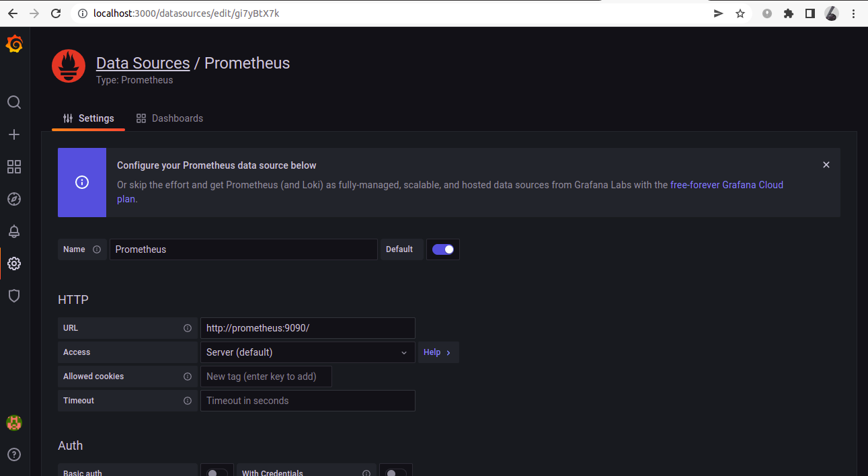Show the info tooltip next to Name
Image resolution: width=868 pixels, height=476 pixels.
pos(97,249)
